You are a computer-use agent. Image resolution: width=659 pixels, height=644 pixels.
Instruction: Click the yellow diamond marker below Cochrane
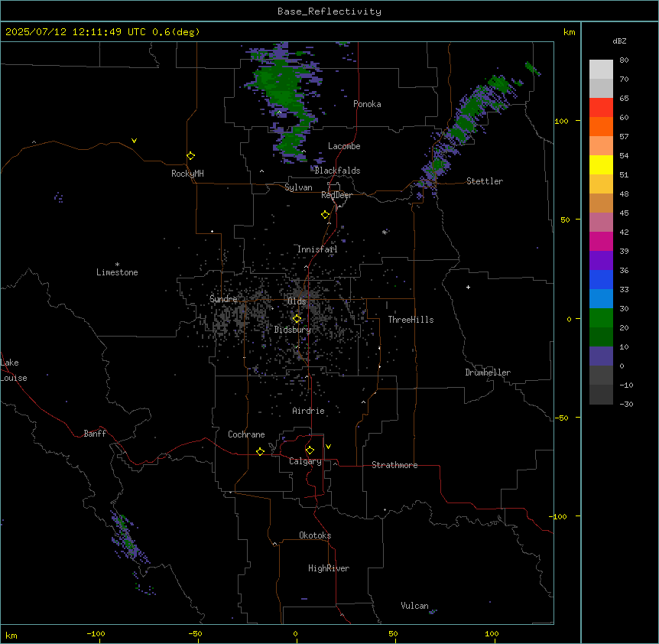coord(260,451)
